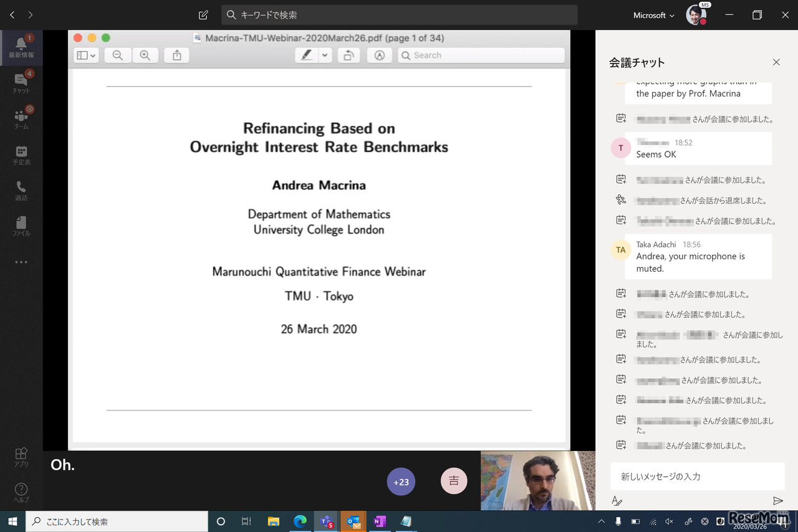Open the Microsoft organization dropdown
The image size is (798, 532).
point(653,15)
